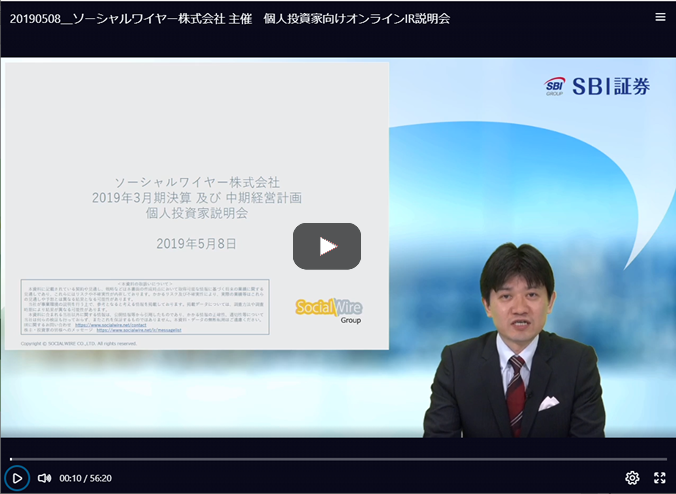Mute the video using the speaker icon
Screen dimensions: 676x494
(x=44, y=478)
